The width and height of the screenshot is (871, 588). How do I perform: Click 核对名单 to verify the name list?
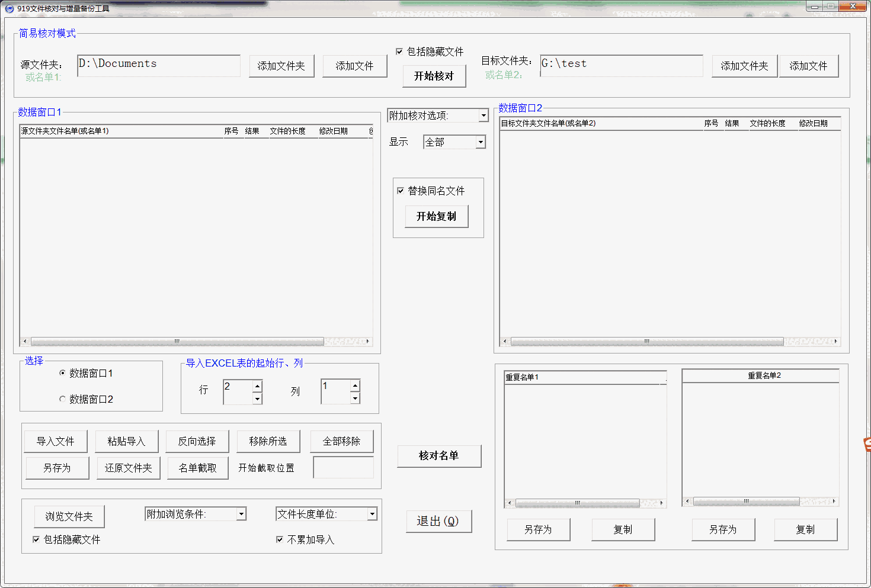coord(439,456)
